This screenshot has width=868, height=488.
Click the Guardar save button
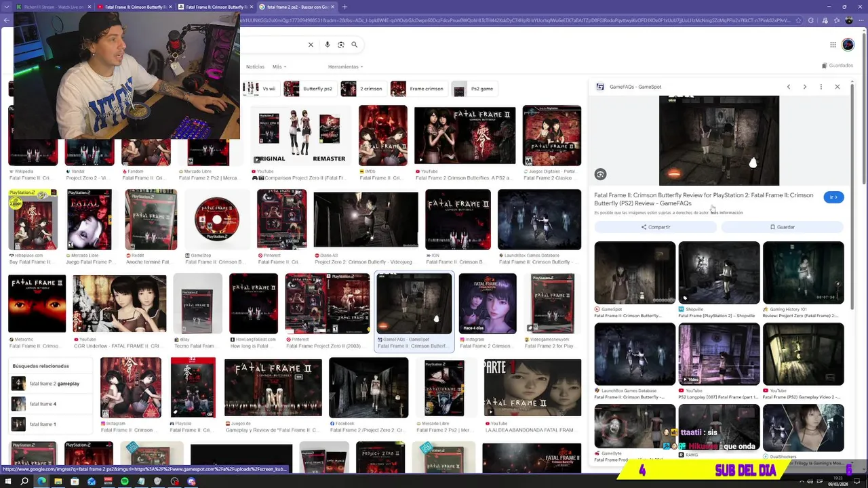(782, 227)
